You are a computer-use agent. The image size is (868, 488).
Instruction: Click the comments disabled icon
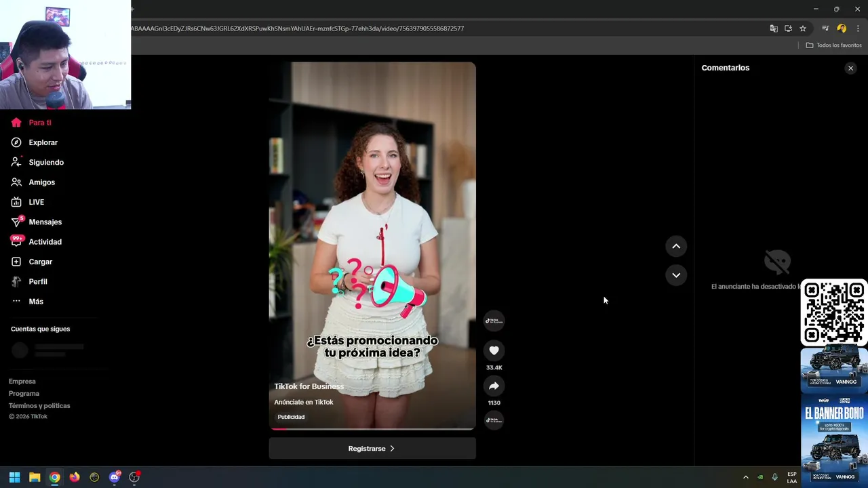[777, 262]
